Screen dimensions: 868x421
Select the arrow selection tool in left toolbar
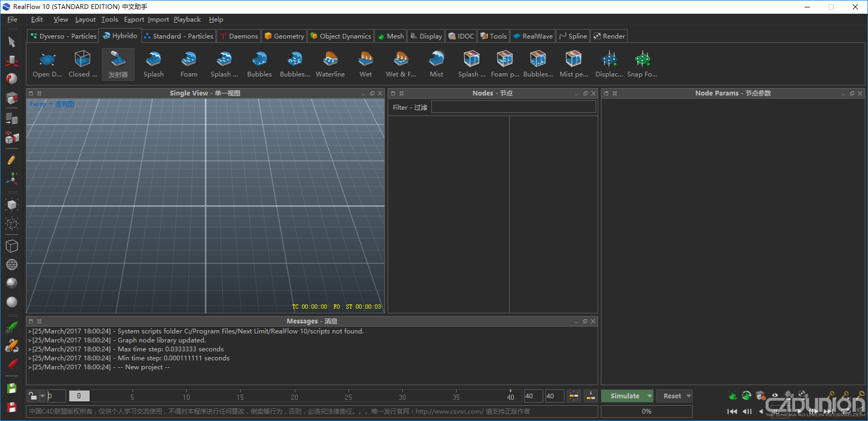[12, 42]
